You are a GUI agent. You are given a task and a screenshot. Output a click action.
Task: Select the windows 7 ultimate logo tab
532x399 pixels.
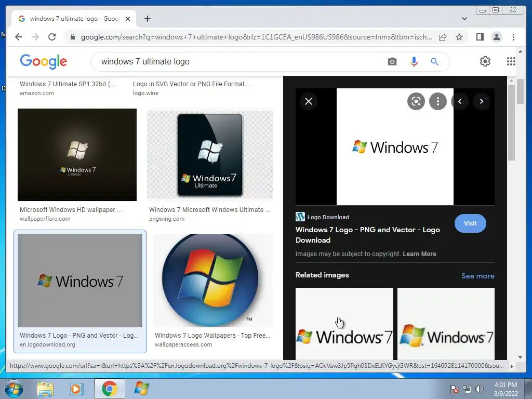click(x=74, y=19)
